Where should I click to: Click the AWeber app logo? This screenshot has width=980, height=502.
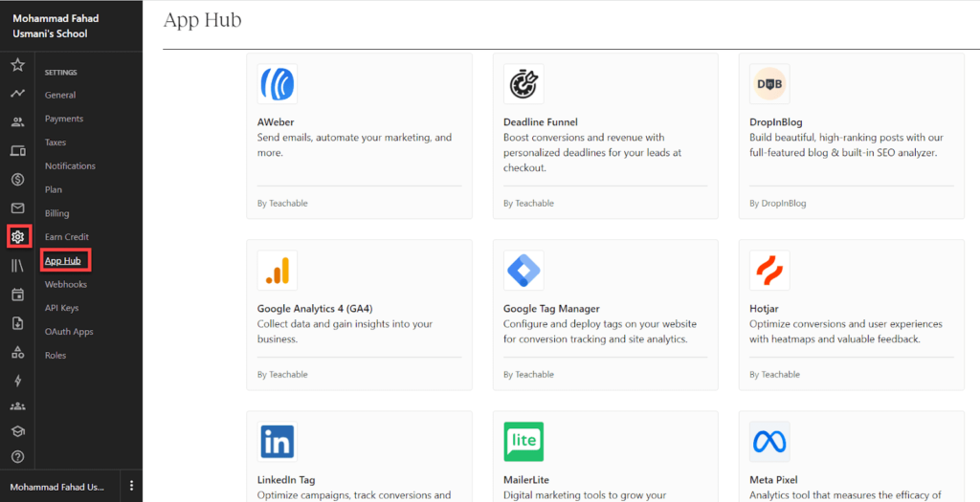(x=277, y=84)
